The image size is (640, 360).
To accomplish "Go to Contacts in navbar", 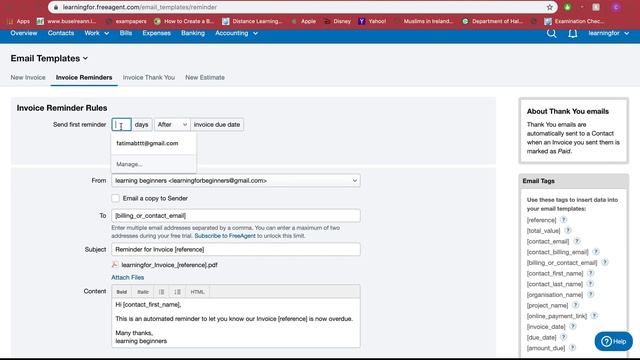I will (x=61, y=33).
